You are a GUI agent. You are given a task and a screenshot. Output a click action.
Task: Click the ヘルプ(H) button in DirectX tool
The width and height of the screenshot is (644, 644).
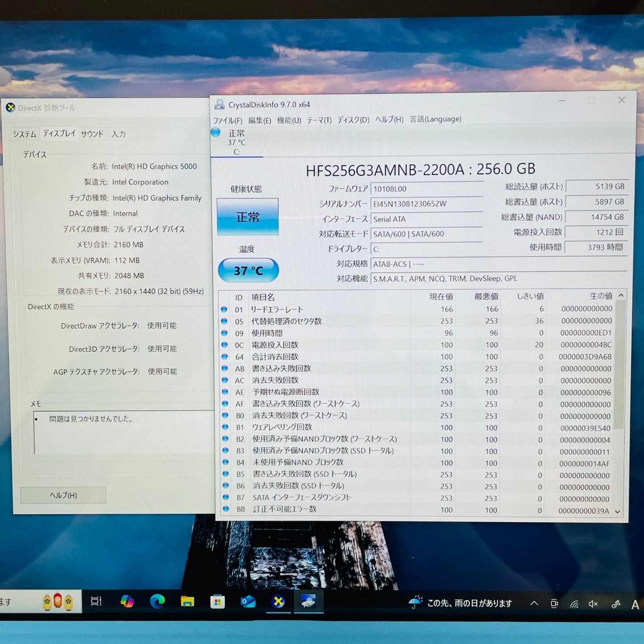point(63,495)
